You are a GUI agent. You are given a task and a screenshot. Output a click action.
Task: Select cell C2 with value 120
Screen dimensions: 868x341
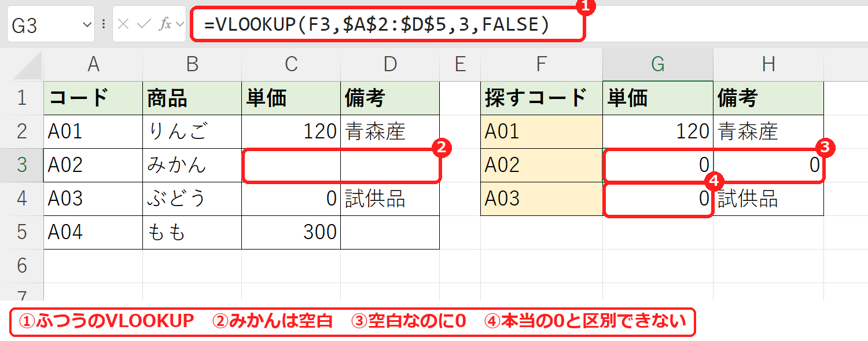coord(291,131)
